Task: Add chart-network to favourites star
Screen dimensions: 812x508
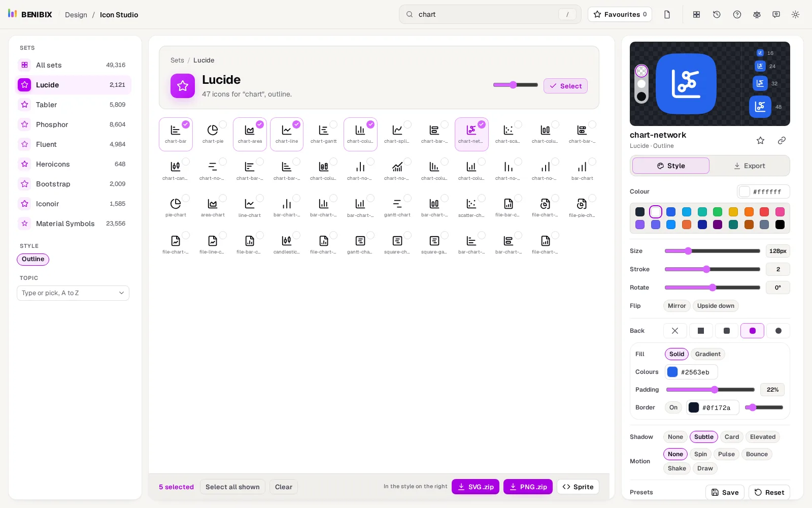Action: 760,141
